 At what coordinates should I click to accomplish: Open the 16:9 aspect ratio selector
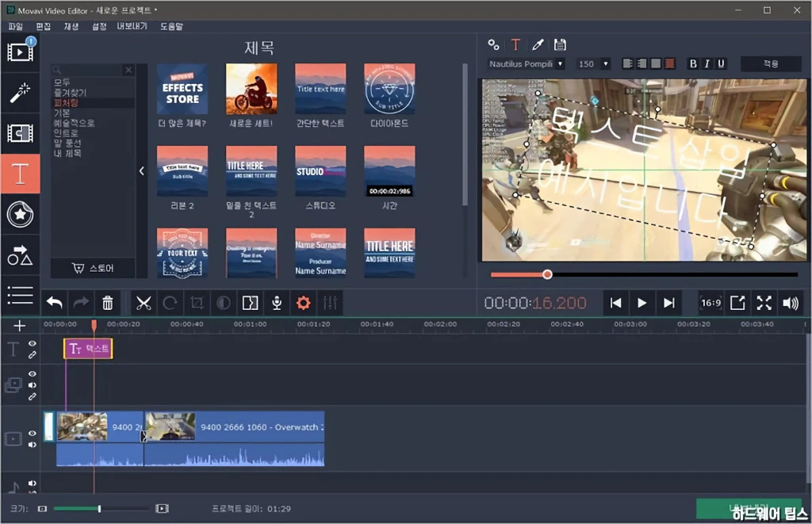[x=710, y=303]
